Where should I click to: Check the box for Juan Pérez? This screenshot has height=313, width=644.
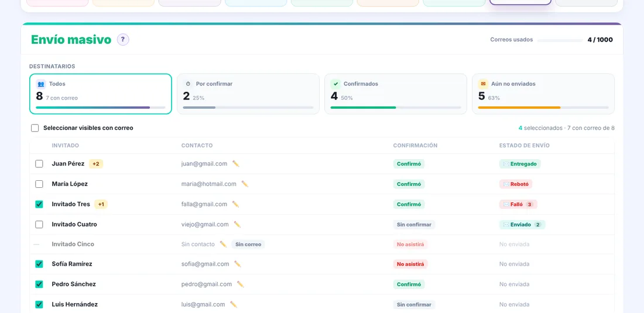tap(39, 164)
